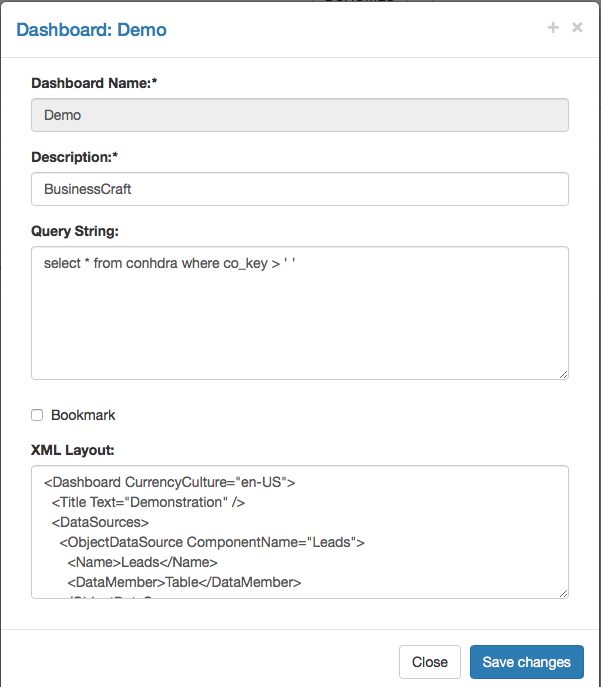Click the Close button

pos(430,662)
